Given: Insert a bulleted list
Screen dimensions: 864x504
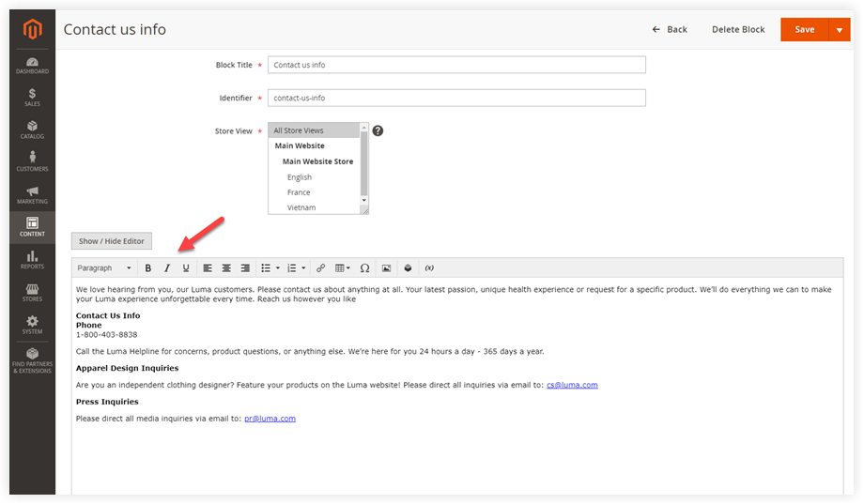Looking at the screenshot, I should click(266, 268).
